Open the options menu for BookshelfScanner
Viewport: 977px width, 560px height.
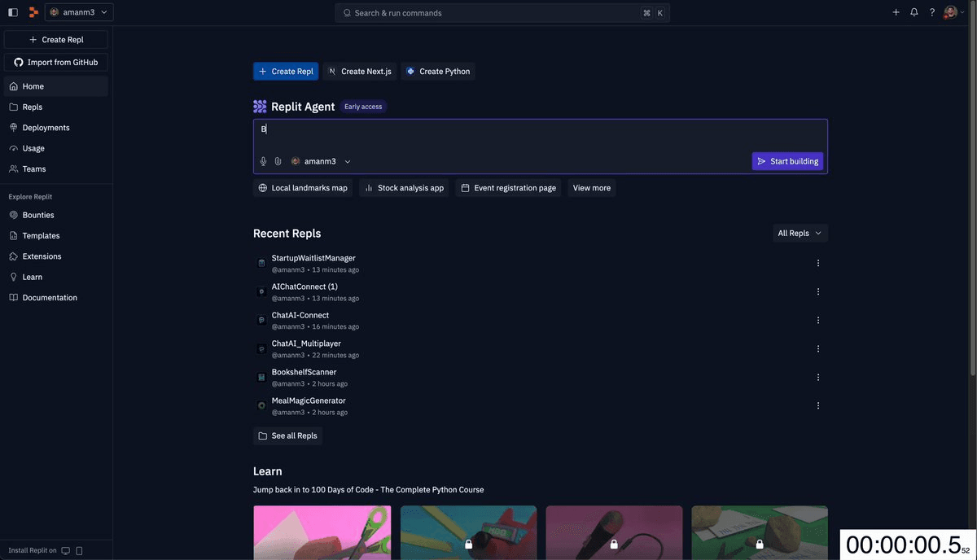point(817,376)
